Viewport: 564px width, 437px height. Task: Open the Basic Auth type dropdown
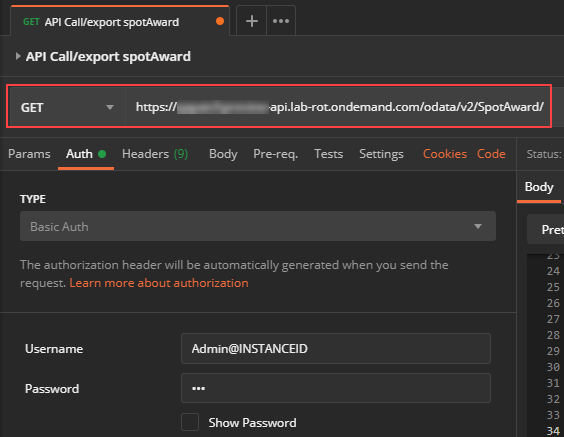pos(258,226)
